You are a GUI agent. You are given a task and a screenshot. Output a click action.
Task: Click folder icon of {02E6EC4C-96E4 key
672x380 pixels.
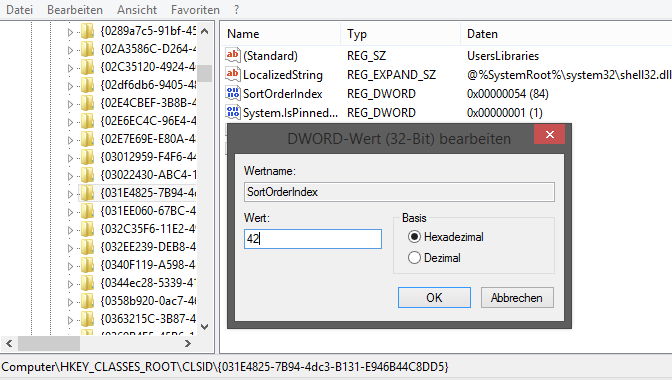[87, 121]
